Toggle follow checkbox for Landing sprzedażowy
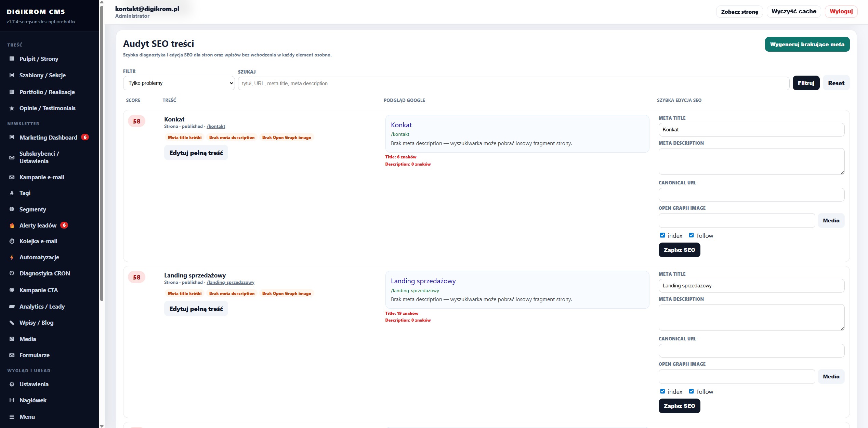 coord(691,391)
